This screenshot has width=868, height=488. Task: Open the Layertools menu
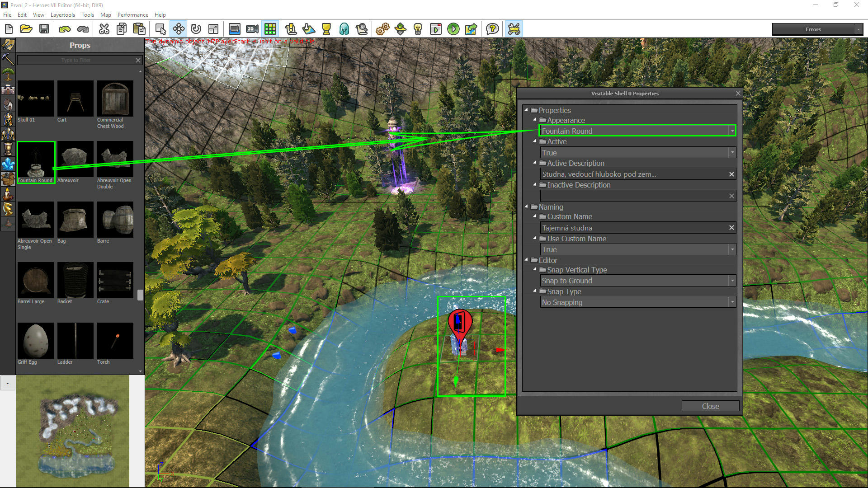click(63, 15)
